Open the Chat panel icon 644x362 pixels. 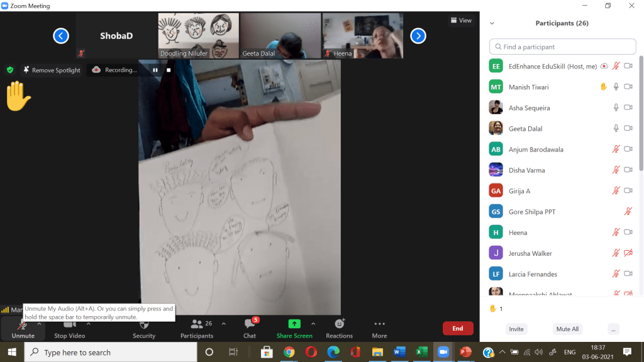point(250,324)
